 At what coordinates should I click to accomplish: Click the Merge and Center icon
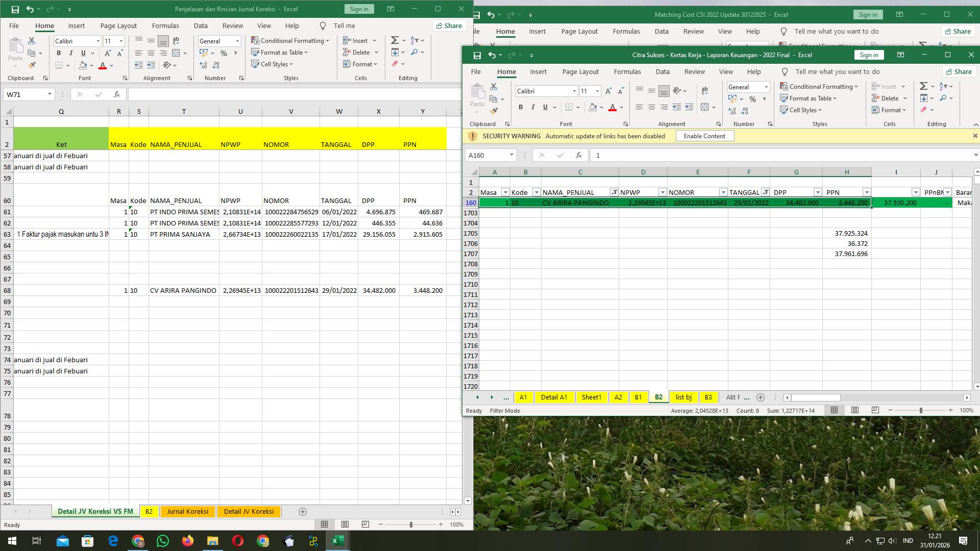coord(705,107)
